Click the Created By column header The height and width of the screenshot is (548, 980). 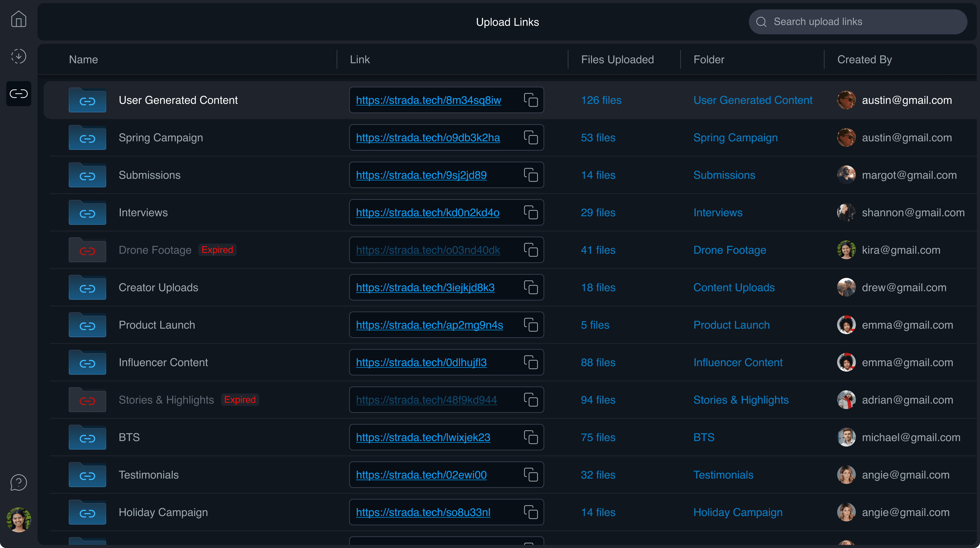[864, 59]
